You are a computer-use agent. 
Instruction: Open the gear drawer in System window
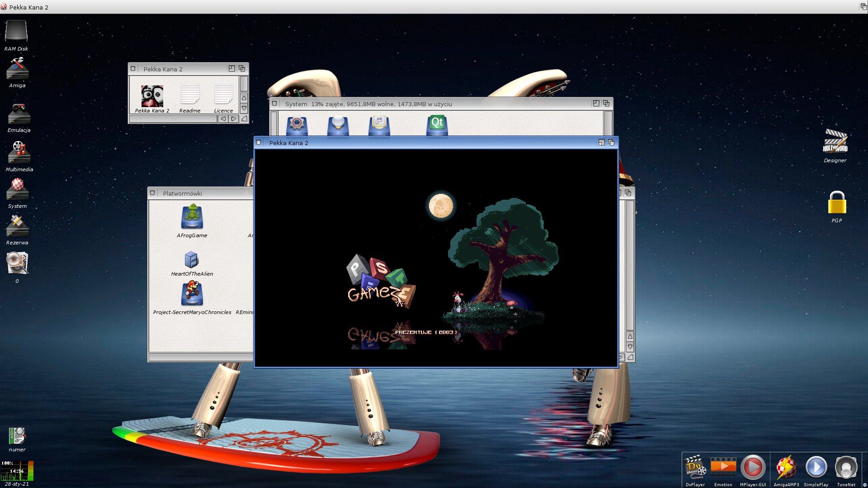point(297,125)
